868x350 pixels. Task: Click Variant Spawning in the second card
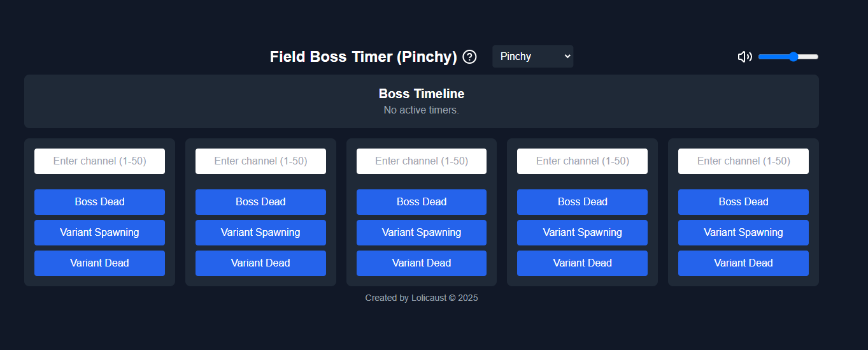tap(260, 233)
